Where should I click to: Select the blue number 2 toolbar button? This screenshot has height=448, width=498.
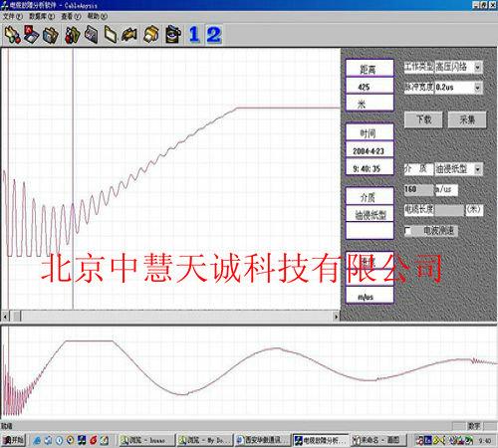214,35
